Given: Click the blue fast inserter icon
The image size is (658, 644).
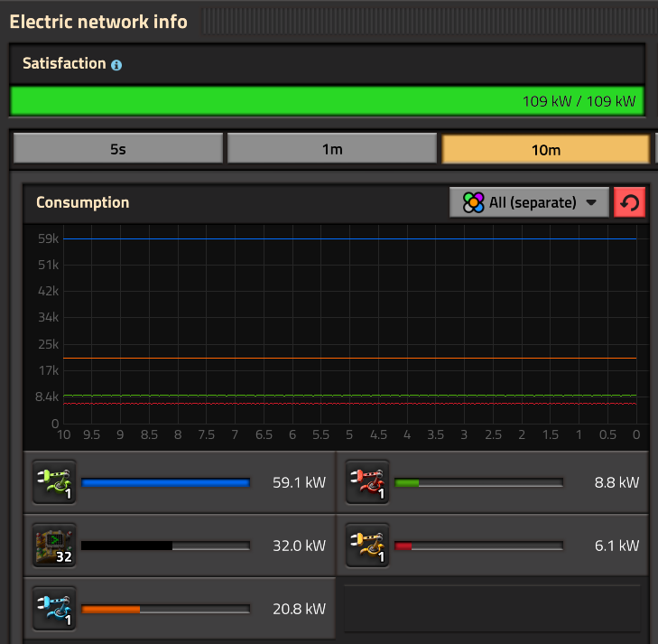Looking at the screenshot, I should [54, 608].
